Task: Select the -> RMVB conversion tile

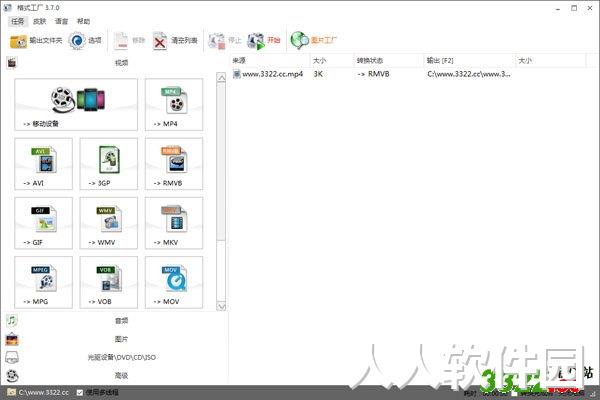Action: point(174,164)
